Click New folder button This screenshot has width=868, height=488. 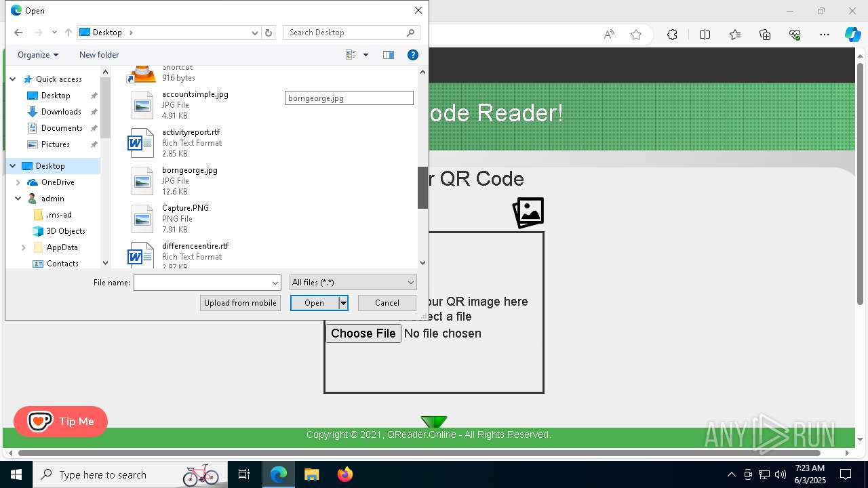[x=99, y=55]
